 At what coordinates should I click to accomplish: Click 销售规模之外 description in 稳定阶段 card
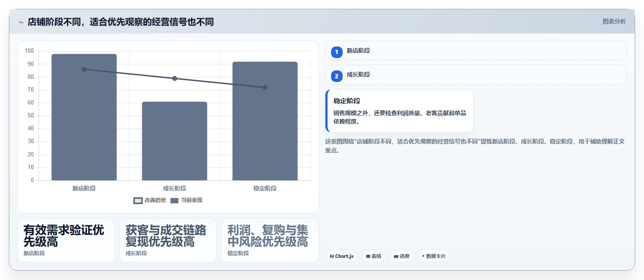399,117
